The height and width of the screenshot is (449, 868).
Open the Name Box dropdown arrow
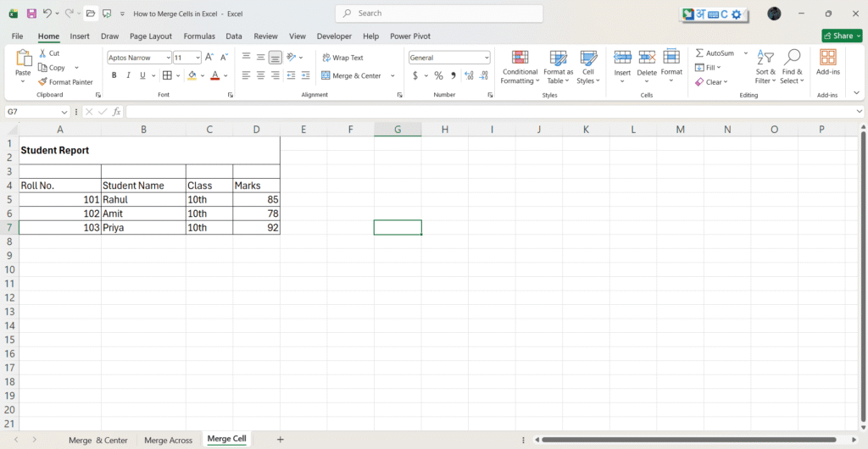pyautogui.click(x=64, y=112)
